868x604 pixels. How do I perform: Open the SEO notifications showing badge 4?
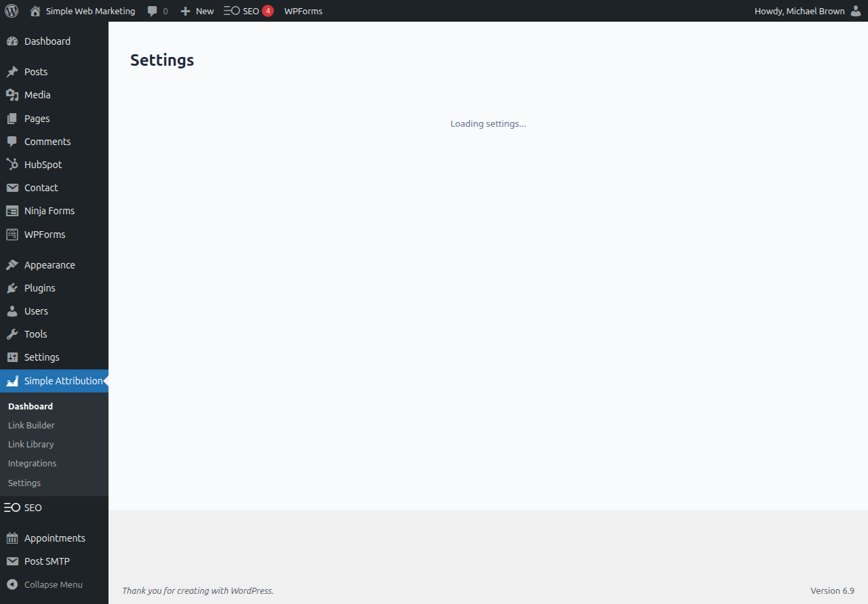tap(268, 10)
